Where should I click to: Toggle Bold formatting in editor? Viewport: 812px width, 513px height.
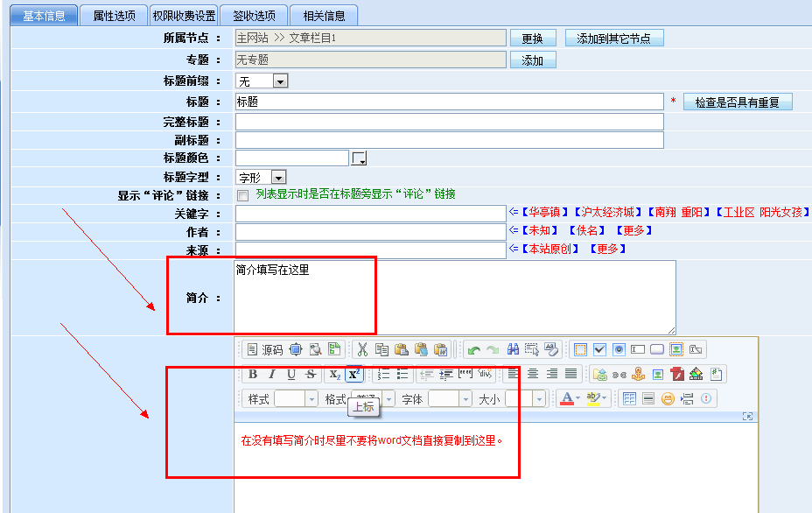coord(253,374)
